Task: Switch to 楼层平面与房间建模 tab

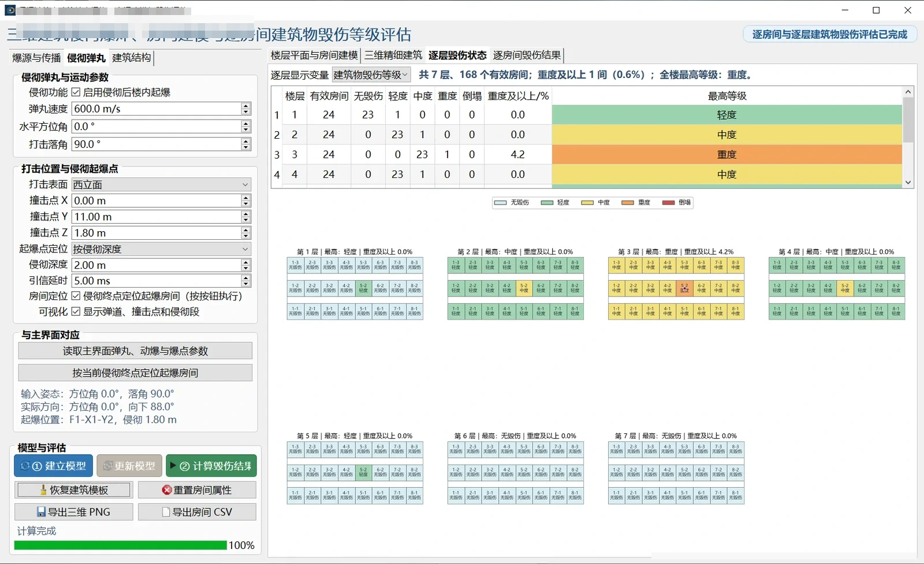Action: (x=314, y=55)
